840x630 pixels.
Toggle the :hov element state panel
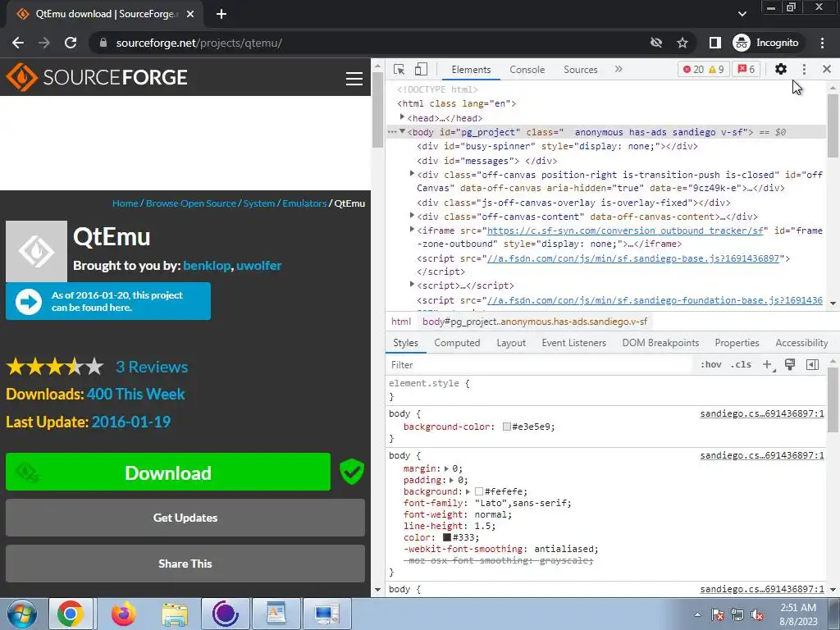711,365
